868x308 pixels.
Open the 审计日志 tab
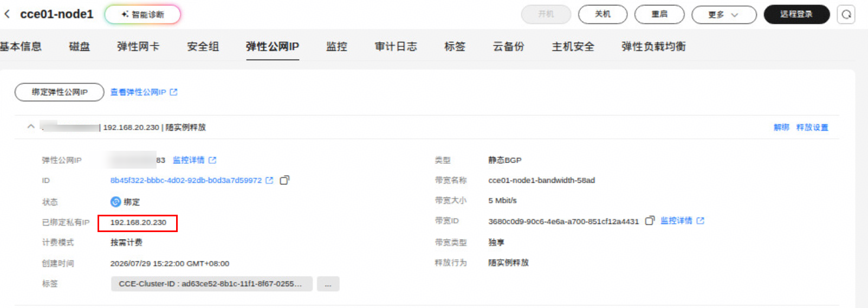tap(396, 47)
